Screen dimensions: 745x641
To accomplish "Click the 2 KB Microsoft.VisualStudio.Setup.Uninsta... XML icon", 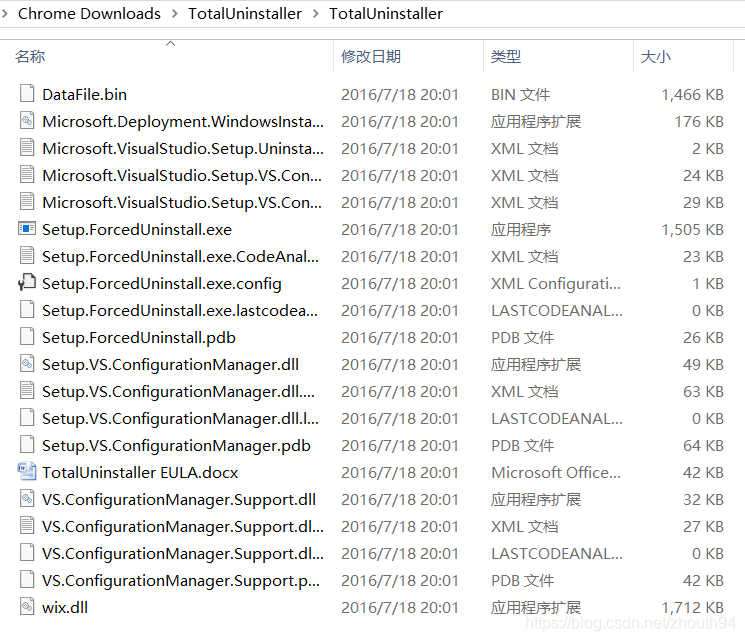I will pyautogui.click(x=27, y=147).
